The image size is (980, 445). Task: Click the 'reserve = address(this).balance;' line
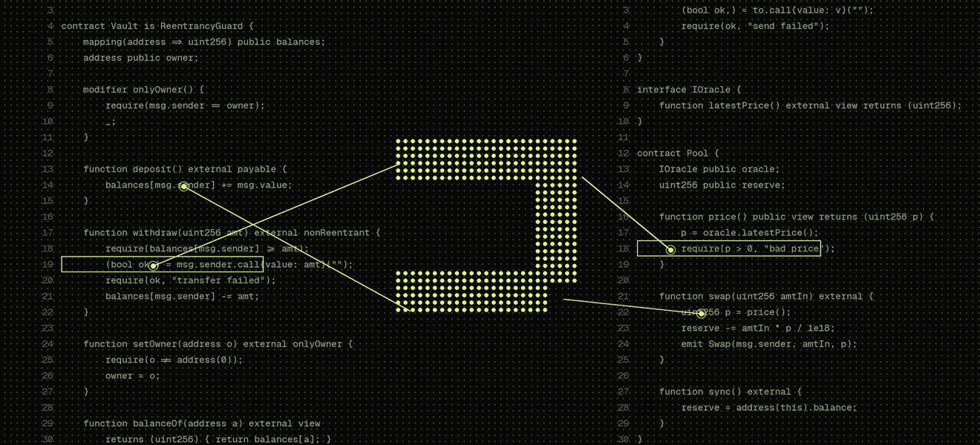[769, 408]
